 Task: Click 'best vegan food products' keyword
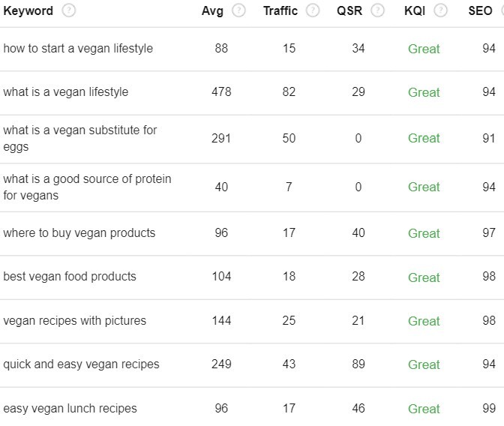tap(70, 277)
